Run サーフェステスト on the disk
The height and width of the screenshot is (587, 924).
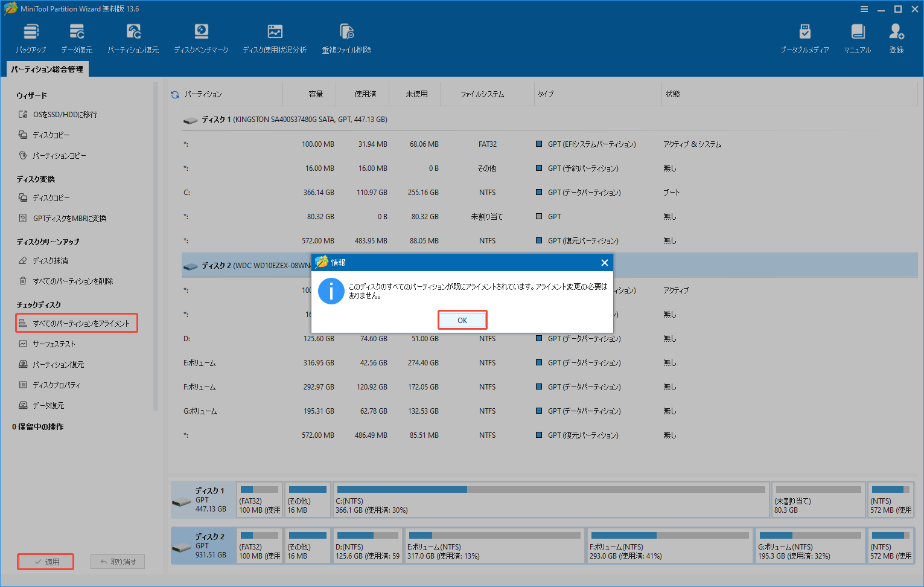point(58,344)
